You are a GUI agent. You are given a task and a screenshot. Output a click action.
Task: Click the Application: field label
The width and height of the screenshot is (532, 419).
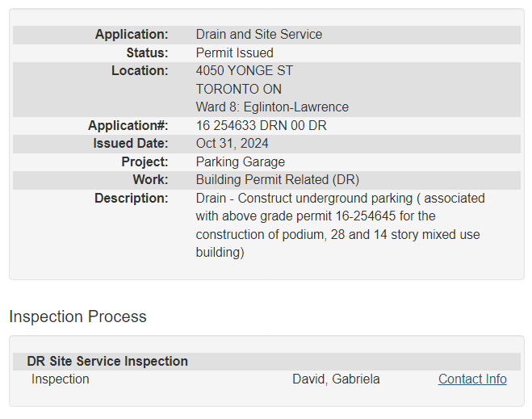tap(132, 35)
